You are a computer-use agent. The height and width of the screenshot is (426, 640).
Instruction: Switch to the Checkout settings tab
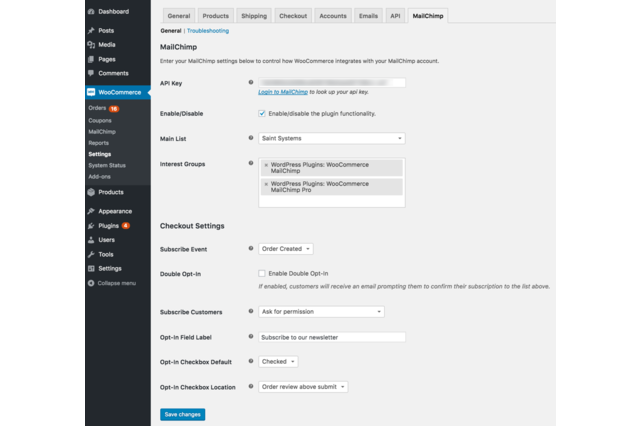coord(293,16)
